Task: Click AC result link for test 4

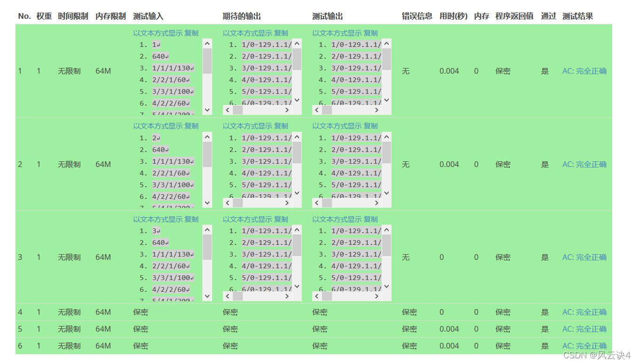Action: tap(584, 312)
